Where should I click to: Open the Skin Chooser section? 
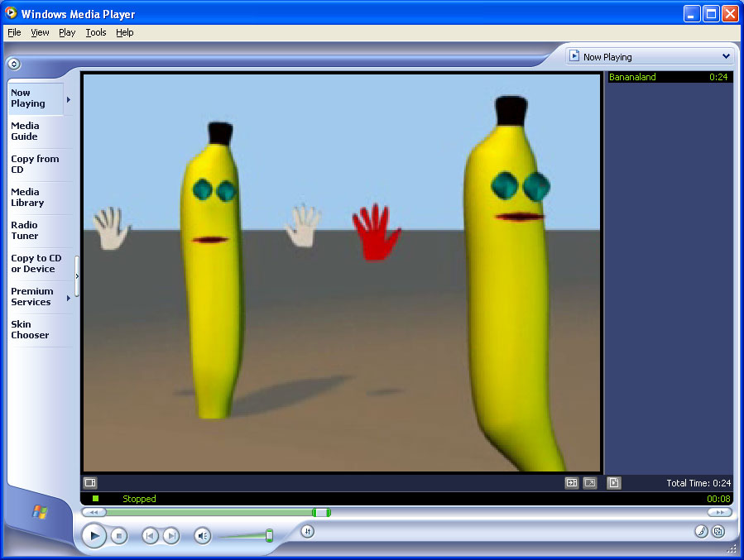[x=30, y=330]
